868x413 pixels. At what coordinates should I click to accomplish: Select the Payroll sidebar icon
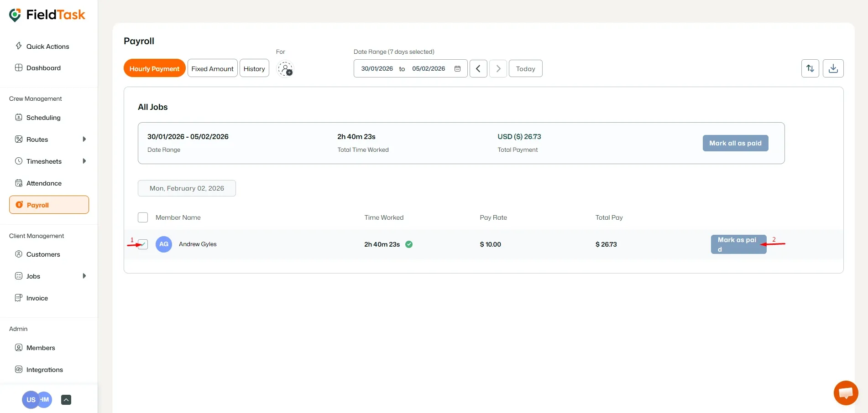[19, 205]
